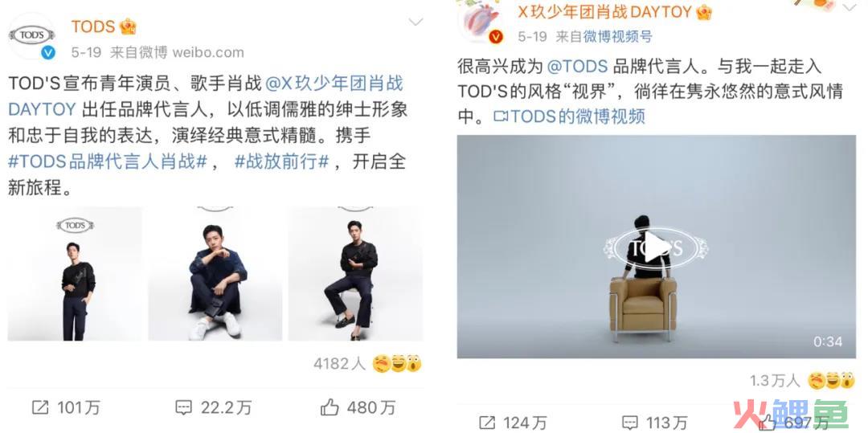
Task: Click the repost icon with 101万
Action: coord(40,408)
